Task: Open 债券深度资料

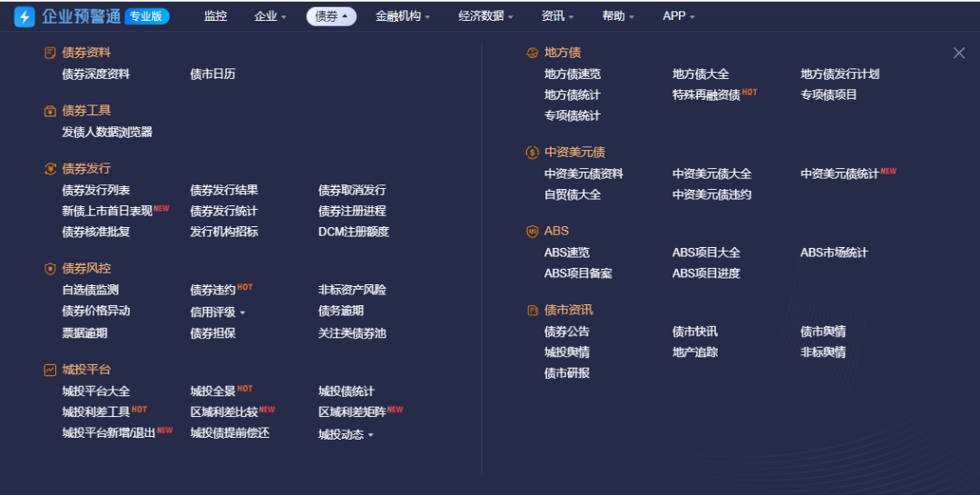Action: tap(96, 74)
